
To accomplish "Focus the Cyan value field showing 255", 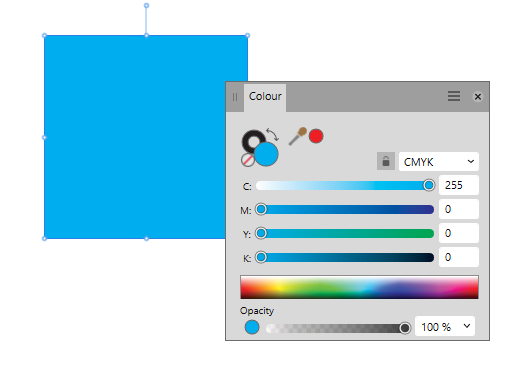I will [x=459, y=185].
